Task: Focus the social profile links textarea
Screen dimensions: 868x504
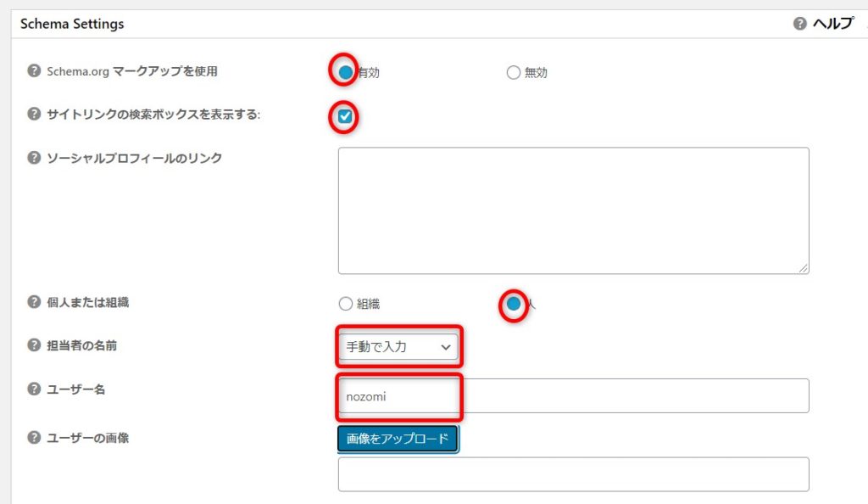Action: pyautogui.click(x=574, y=210)
